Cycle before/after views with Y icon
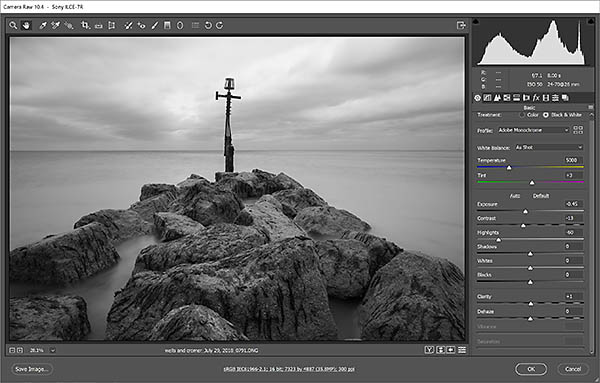Image resolution: width=600 pixels, height=383 pixels. click(429, 350)
